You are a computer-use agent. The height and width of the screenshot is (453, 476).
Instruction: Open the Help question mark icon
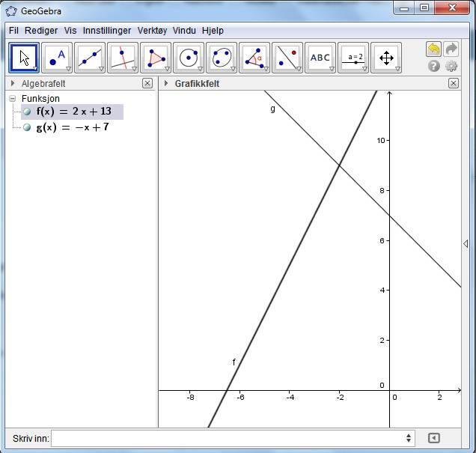(x=434, y=66)
